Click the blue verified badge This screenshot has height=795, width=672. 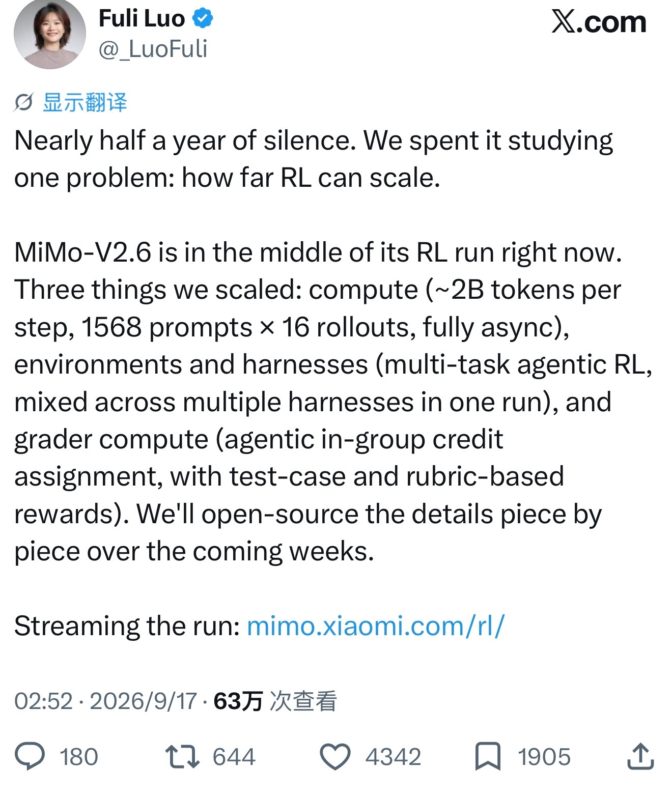[x=202, y=19]
